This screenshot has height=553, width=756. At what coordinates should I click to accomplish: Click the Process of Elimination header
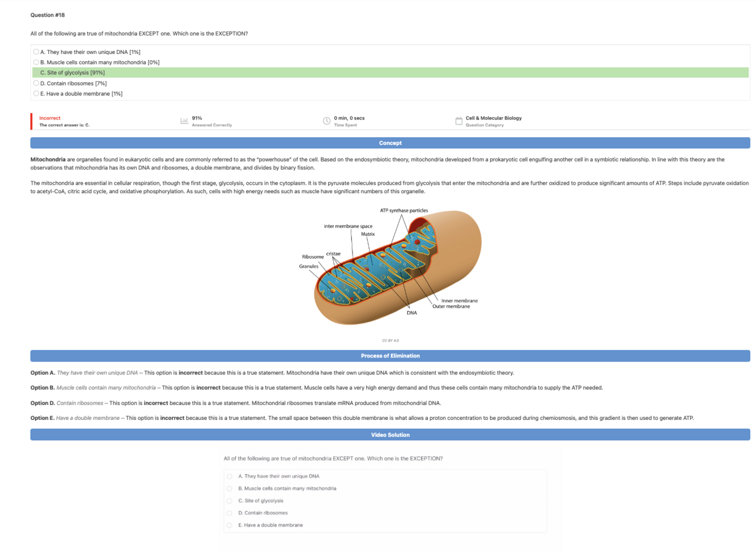390,356
